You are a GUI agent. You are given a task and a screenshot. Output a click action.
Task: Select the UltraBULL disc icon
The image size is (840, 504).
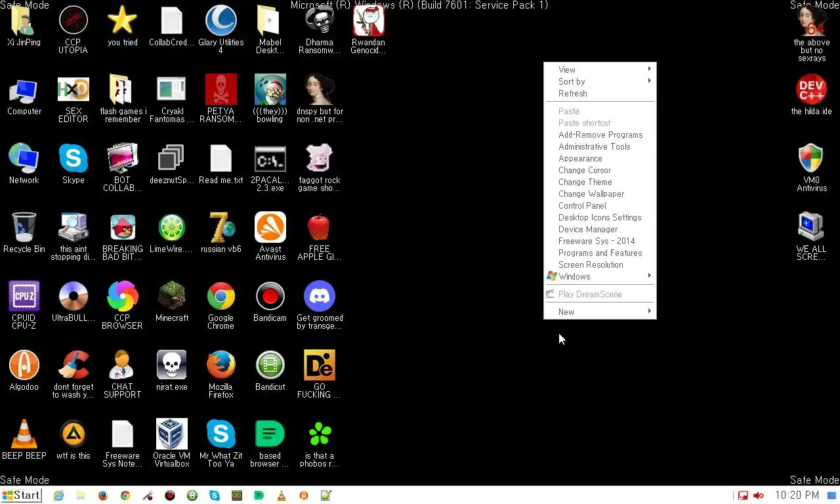(x=73, y=302)
